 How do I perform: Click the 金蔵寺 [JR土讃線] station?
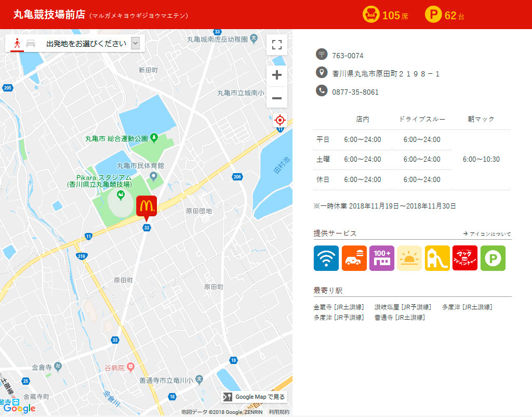[339, 307]
